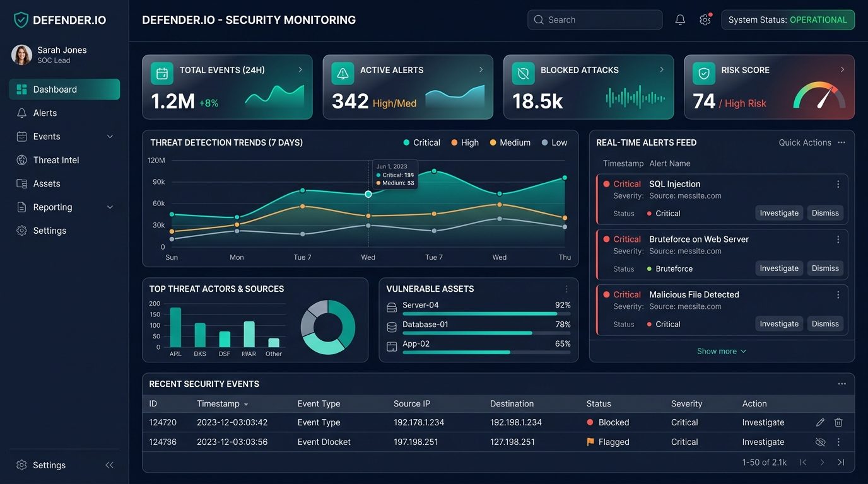Toggle the Critical series in chart legend
Screen dimensions: 868x484
point(421,143)
